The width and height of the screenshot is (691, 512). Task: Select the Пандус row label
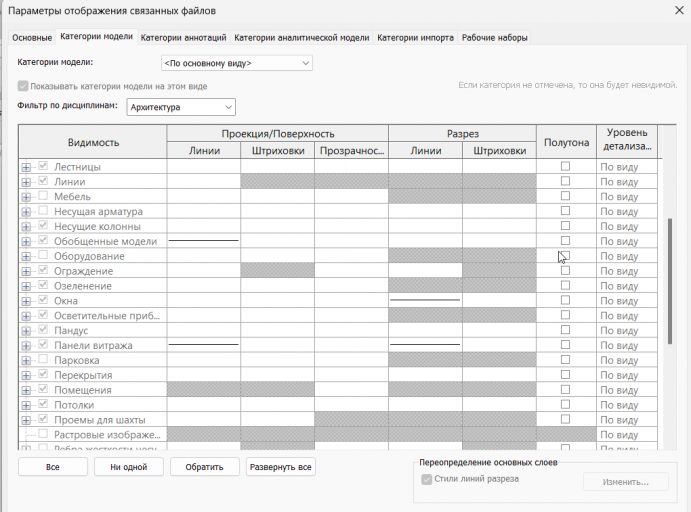[71, 331]
